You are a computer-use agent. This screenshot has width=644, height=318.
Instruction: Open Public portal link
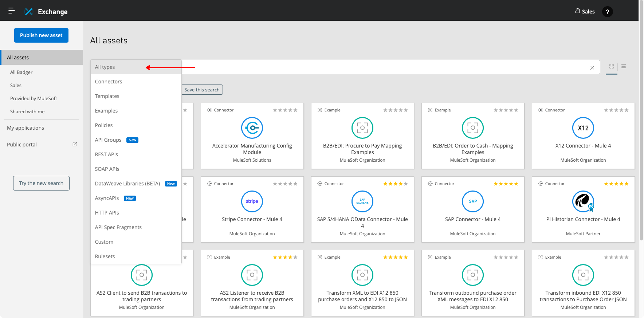coord(22,145)
